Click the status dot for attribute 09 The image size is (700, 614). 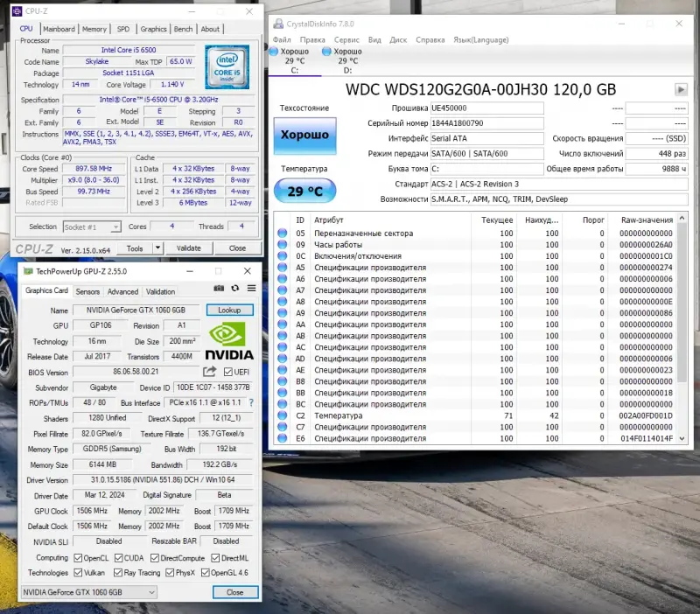(x=282, y=245)
